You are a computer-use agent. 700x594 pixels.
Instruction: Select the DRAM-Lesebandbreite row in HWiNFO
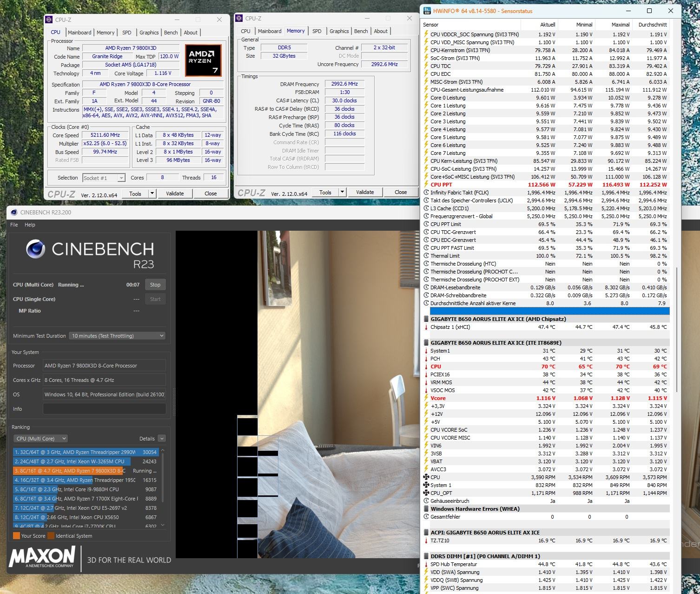(546, 287)
